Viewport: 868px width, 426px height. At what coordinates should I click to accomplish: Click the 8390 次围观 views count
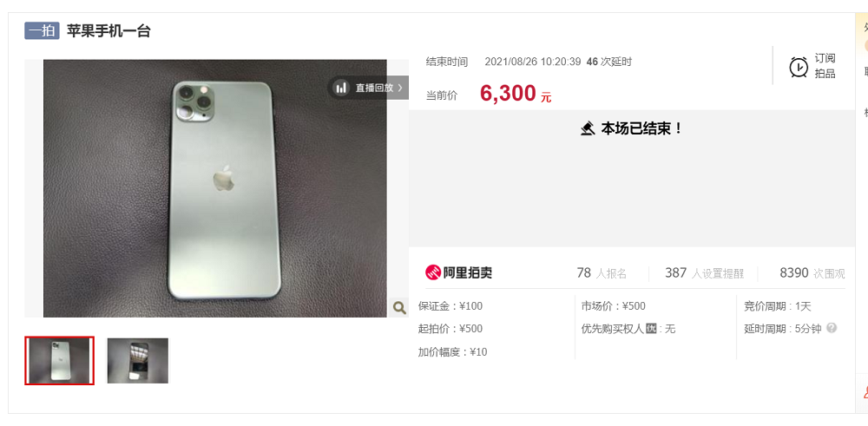click(812, 272)
